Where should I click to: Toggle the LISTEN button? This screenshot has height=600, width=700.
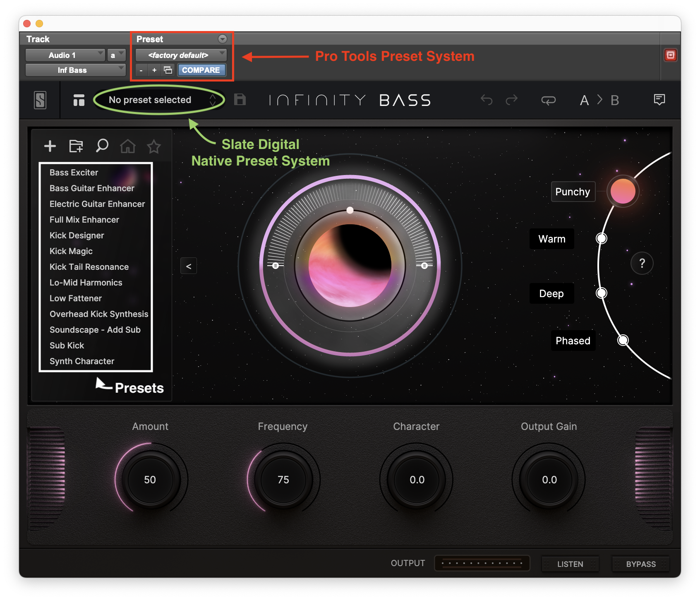570,564
